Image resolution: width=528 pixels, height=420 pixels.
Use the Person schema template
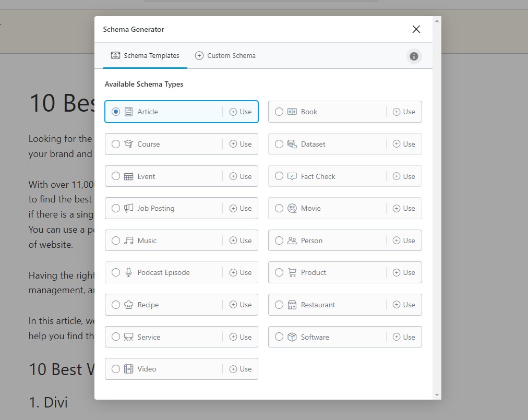tap(404, 241)
